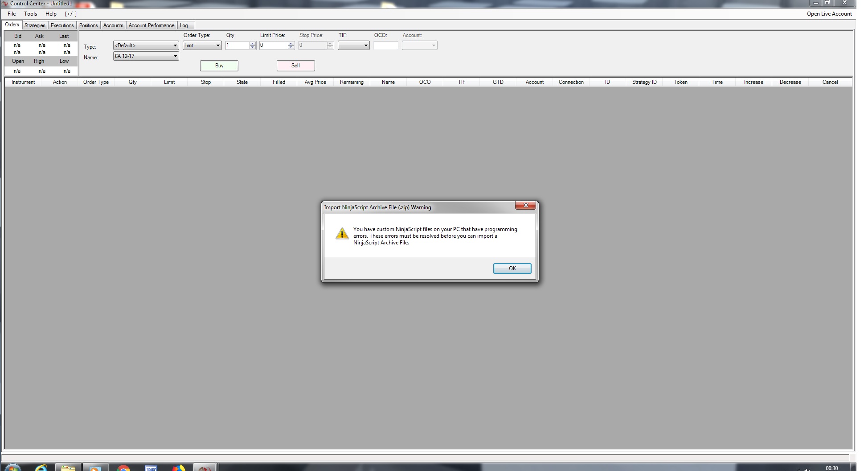The image size is (868, 471).
Task: Expand the instrument Type dropdown showing <Default>
Action: point(146,45)
